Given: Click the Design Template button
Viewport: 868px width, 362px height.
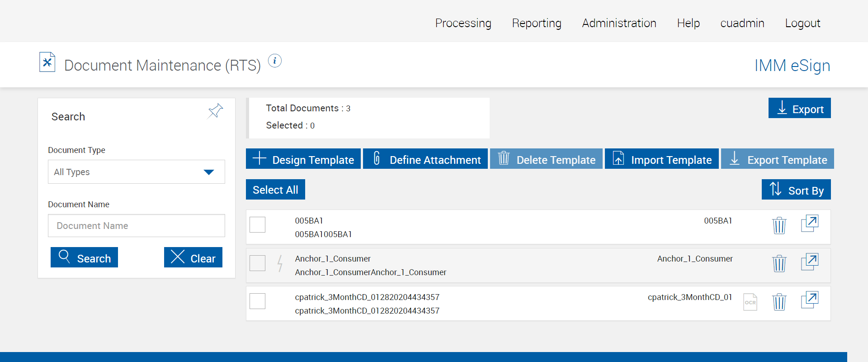Looking at the screenshot, I should 303,159.
